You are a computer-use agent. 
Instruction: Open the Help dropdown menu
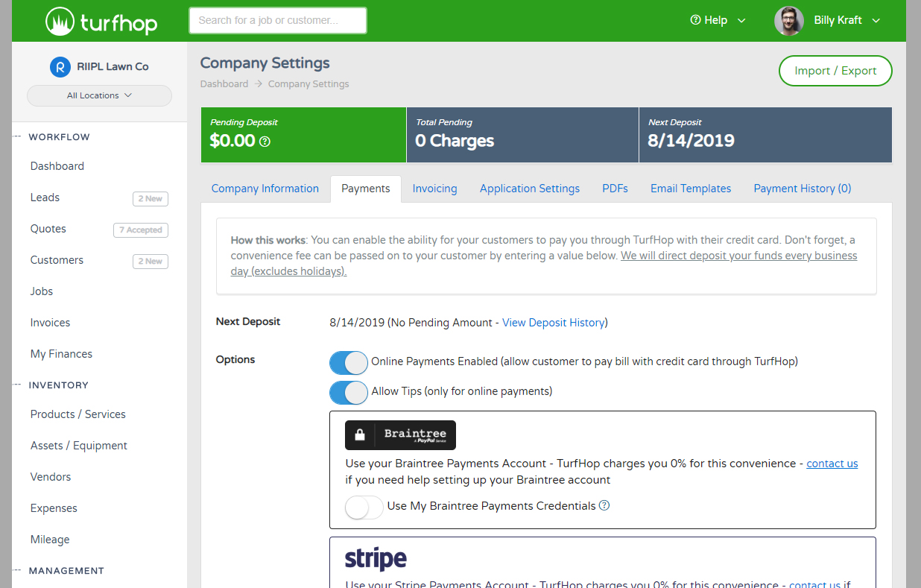(717, 20)
